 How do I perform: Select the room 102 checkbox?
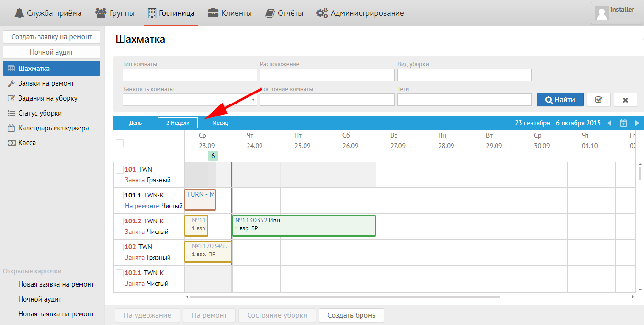tap(120, 247)
